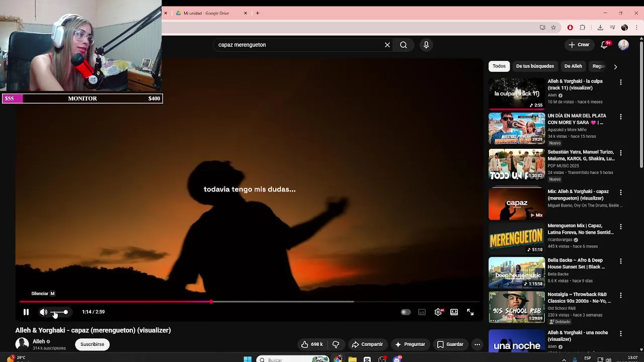Like the video with the thumbs-up 698 k button
The height and width of the screenshot is (362, 644).
312,344
